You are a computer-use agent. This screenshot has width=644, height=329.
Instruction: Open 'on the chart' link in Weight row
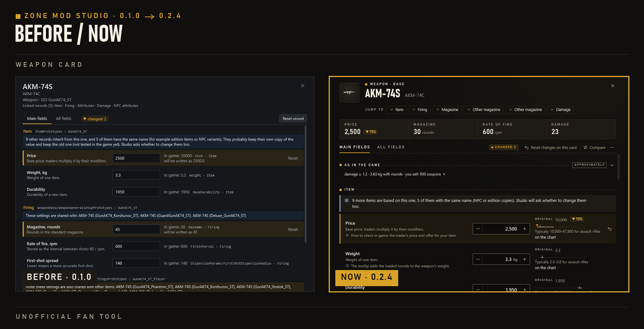point(545,268)
